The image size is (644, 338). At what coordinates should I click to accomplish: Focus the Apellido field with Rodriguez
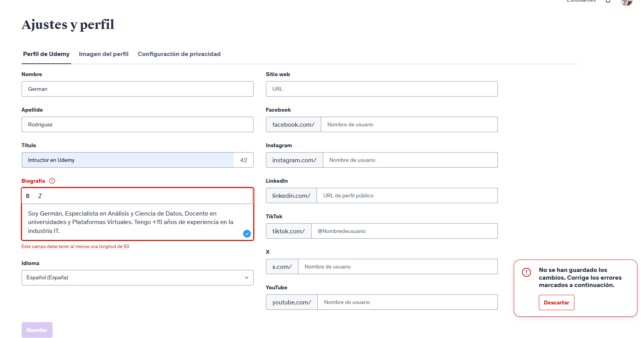pyautogui.click(x=138, y=124)
